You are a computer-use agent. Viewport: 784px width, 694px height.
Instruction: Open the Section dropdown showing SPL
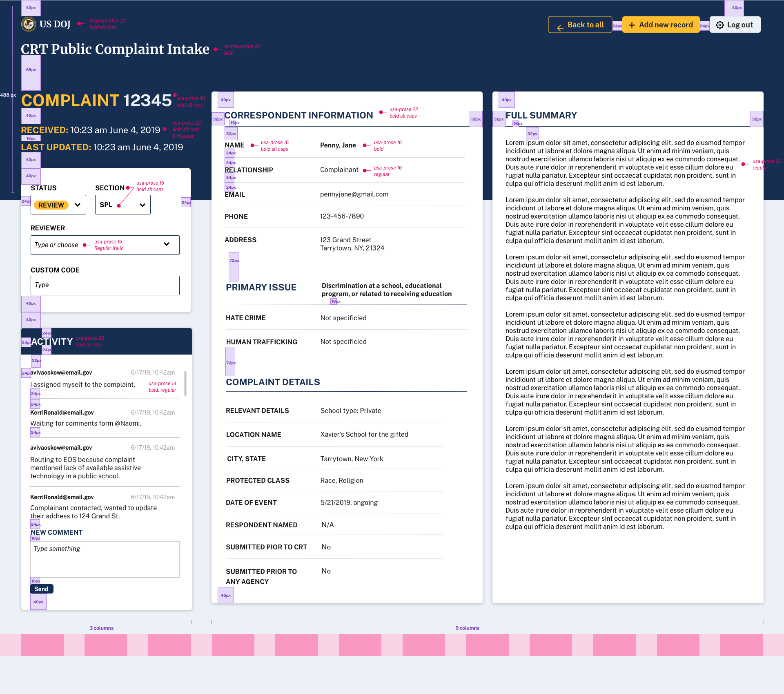[x=123, y=205]
